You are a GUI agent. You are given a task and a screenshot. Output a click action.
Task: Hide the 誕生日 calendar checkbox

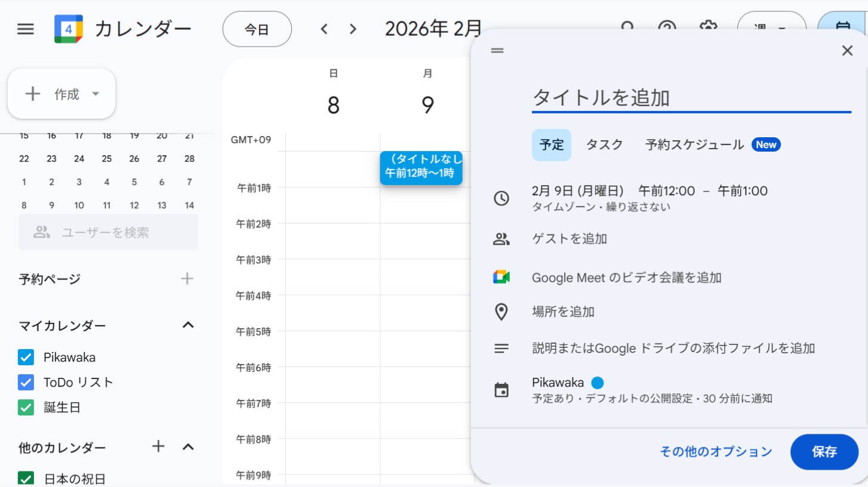click(x=26, y=408)
